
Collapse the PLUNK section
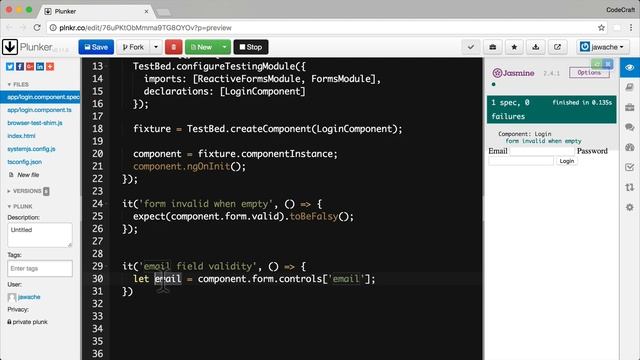click(x=20, y=207)
